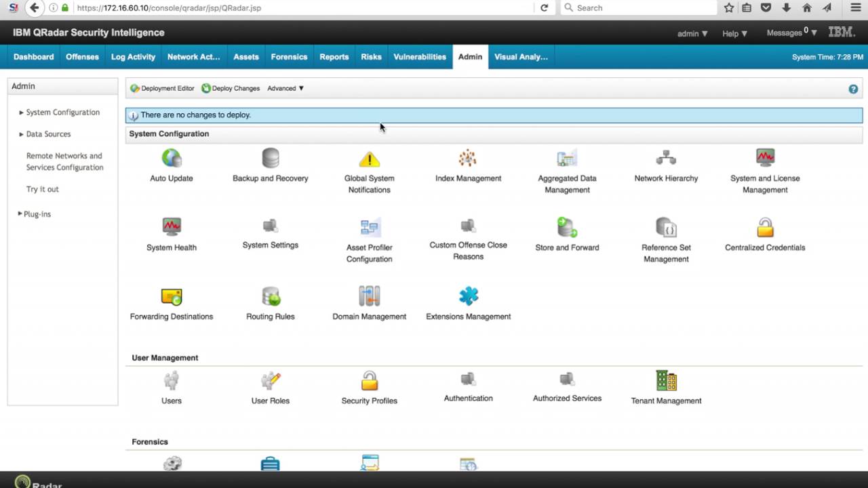Open Extensions Management

pos(468,304)
